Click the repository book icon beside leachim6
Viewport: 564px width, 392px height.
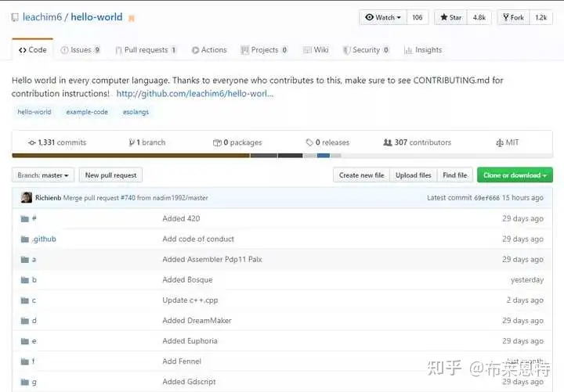[15, 17]
